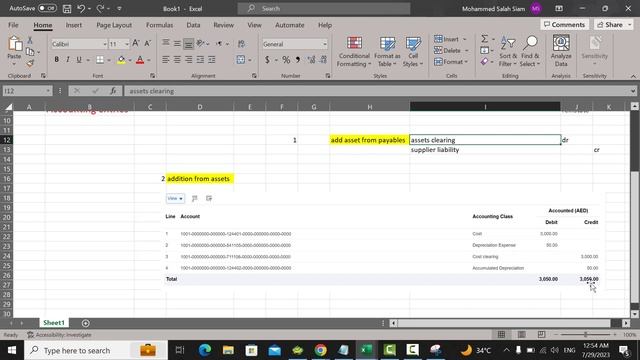The height and width of the screenshot is (360, 640).
Task: Select cell with 'supplier liability'
Action: coord(485,150)
